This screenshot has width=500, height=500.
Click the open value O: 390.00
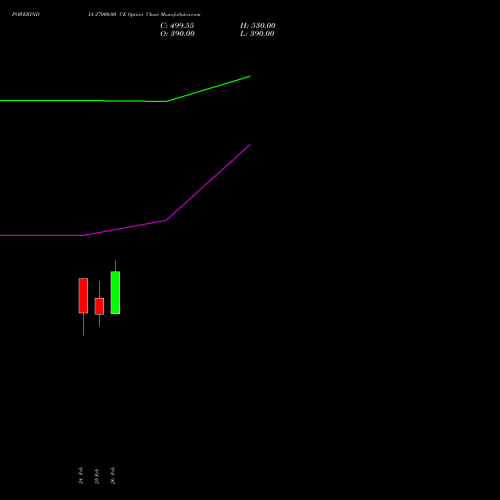pos(177,34)
